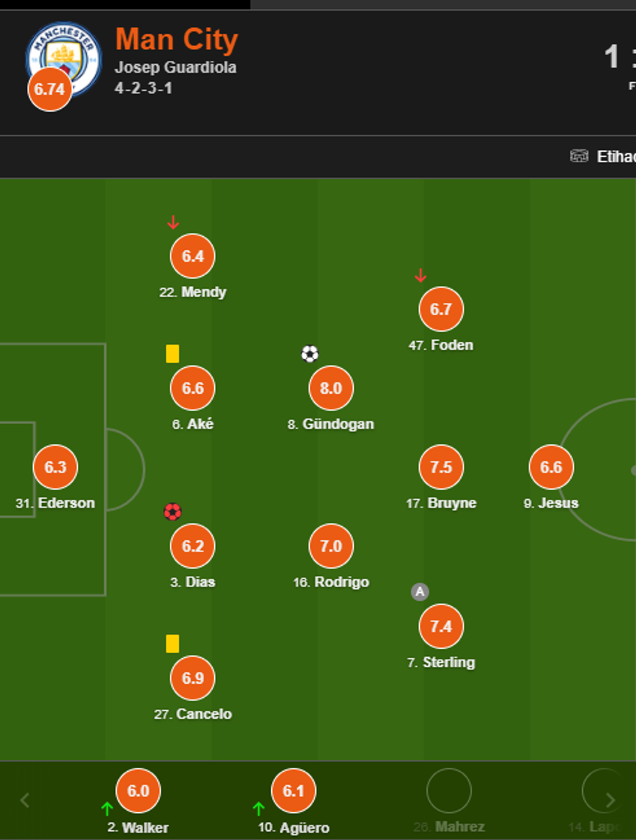Click manager name Josep Guardiola
This screenshot has width=636, height=840.
point(175,67)
